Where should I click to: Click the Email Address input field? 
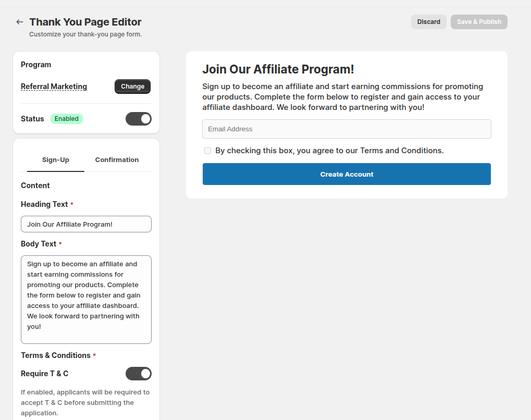click(347, 129)
